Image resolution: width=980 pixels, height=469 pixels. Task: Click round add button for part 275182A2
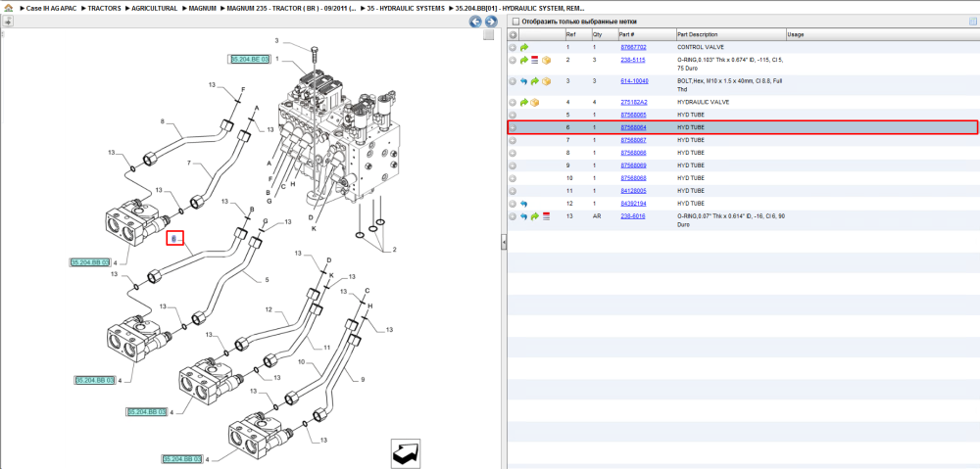click(513, 103)
